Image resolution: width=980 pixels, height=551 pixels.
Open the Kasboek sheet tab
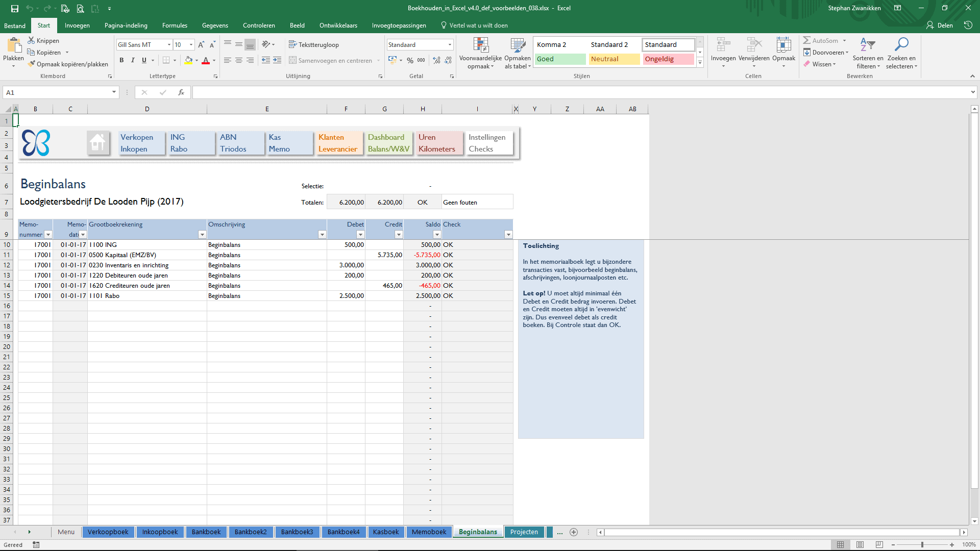386,532
